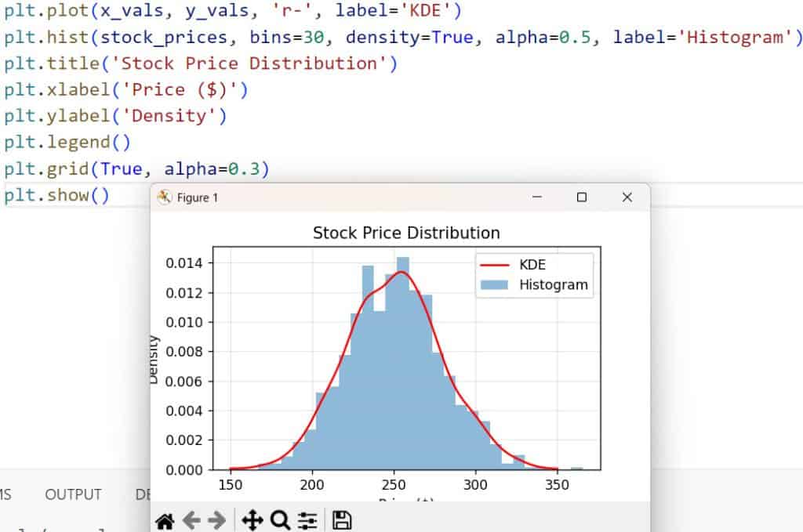Switch to the OUTPUT panel tab

tap(73, 494)
